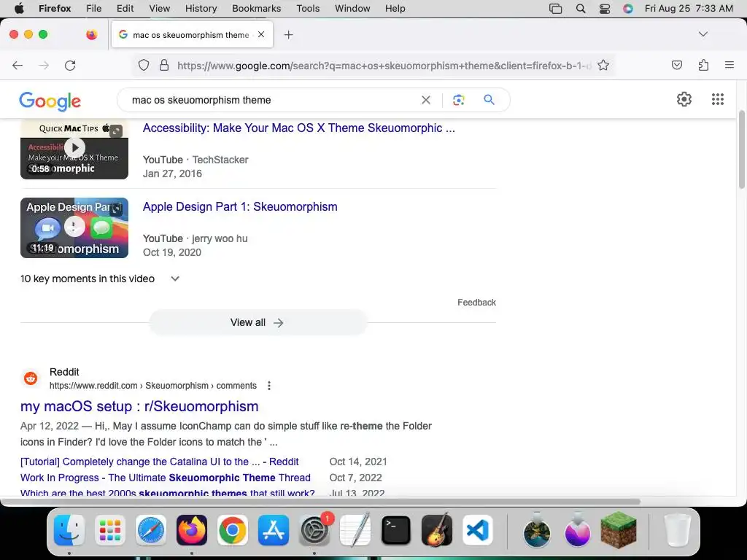Clear the Google search box with X
Viewport: 747px width, 560px height.
click(x=426, y=100)
